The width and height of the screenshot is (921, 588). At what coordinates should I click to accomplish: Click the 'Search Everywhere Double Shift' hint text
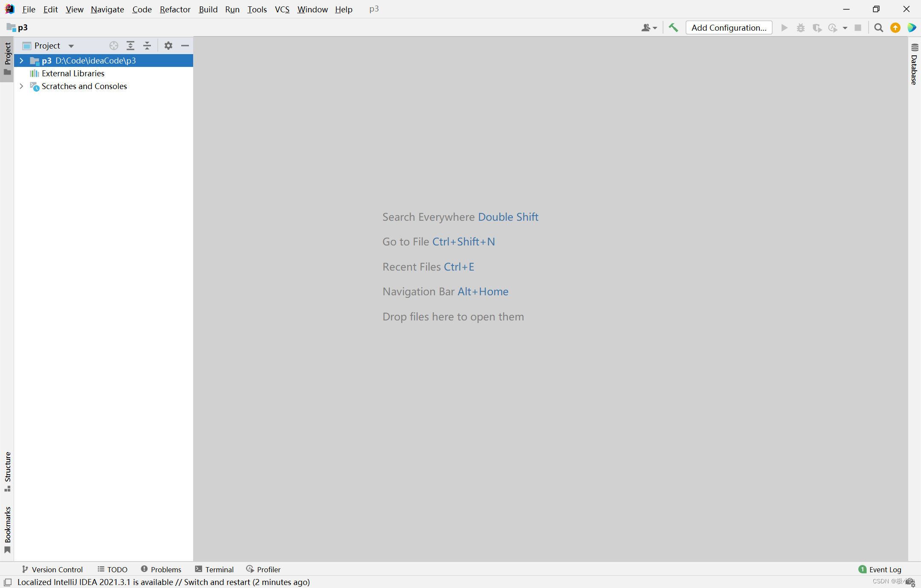460,217
